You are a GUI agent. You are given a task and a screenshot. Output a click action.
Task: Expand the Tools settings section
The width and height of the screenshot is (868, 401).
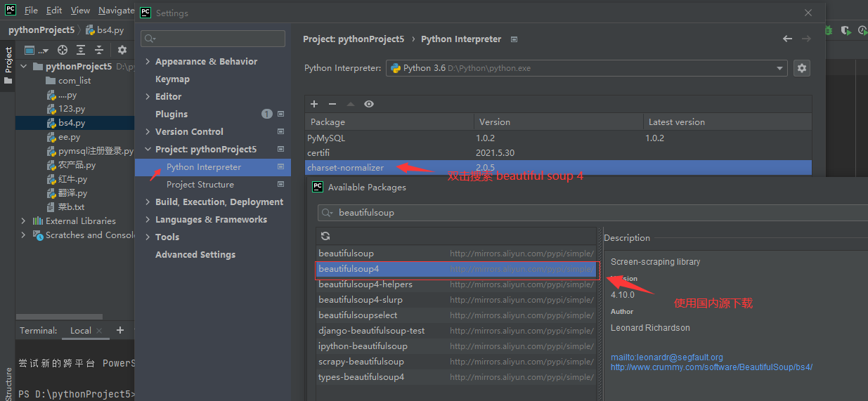pos(148,237)
